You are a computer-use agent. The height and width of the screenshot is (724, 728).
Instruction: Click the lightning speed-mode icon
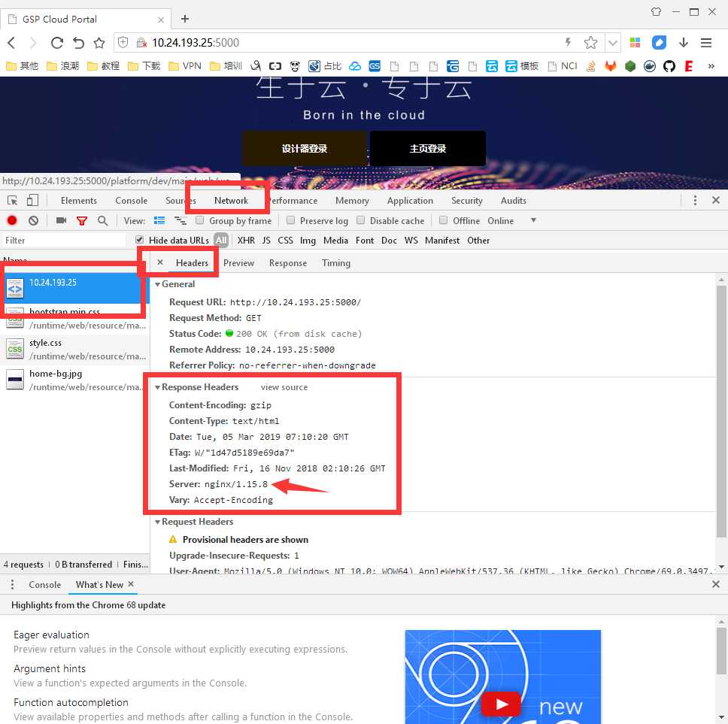click(568, 43)
